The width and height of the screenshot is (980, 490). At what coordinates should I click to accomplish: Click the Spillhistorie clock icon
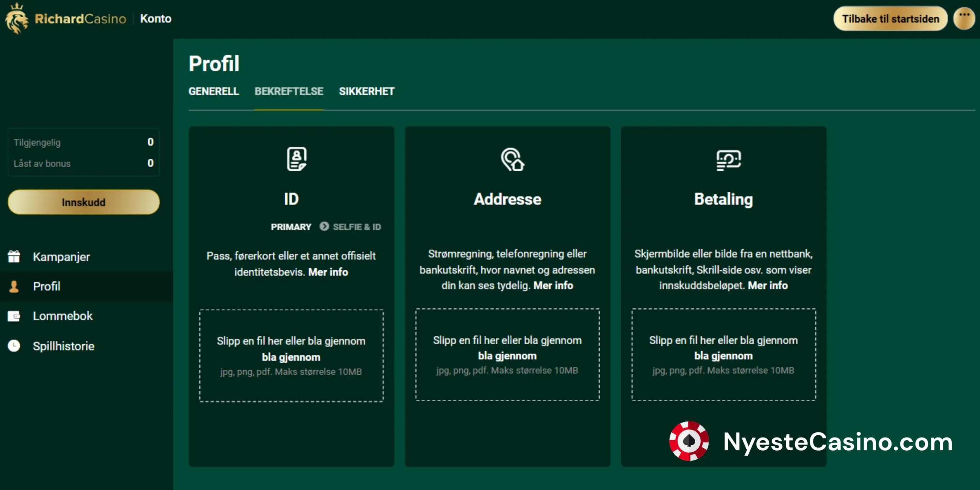coord(14,346)
